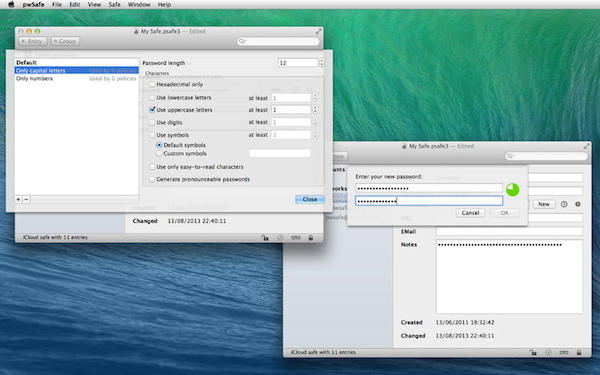
Task: Click the left window's search field
Action: (x=278, y=41)
